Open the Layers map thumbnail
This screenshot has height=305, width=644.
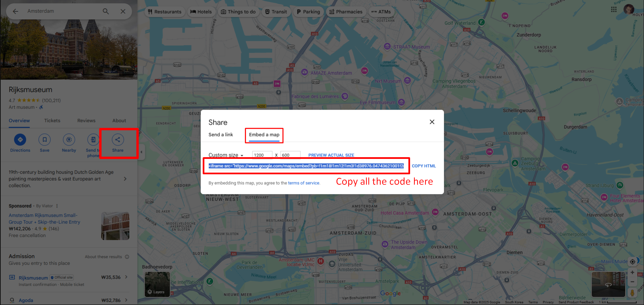[x=157, y=284]
